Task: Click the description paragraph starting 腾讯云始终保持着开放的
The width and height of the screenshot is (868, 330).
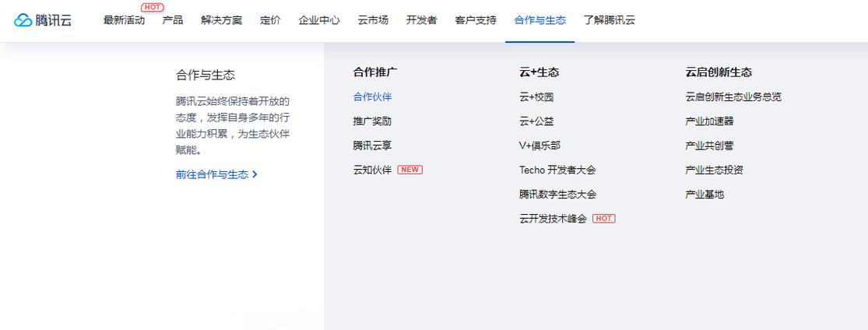Action: click(233, 125)
